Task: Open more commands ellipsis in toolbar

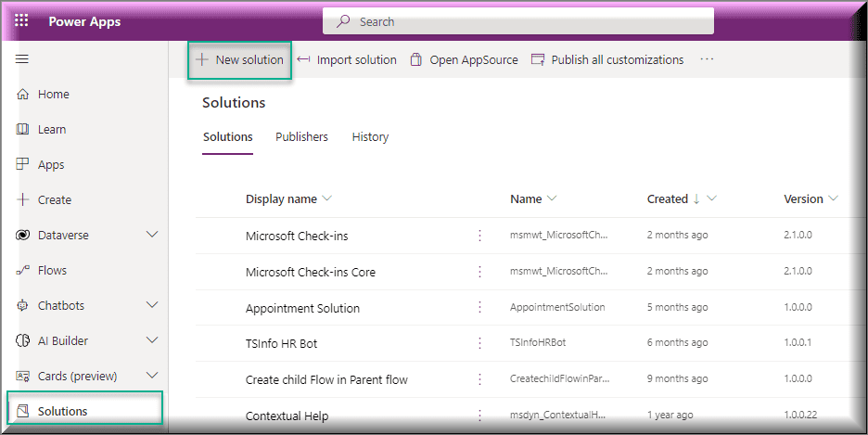Action: [x=707, y=59]
